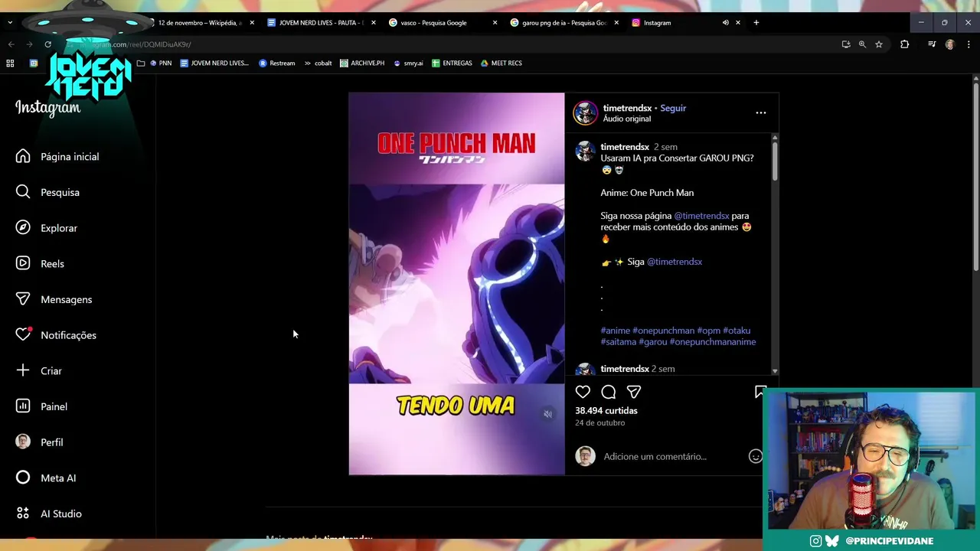Open a new browser tab

(756, 23)
